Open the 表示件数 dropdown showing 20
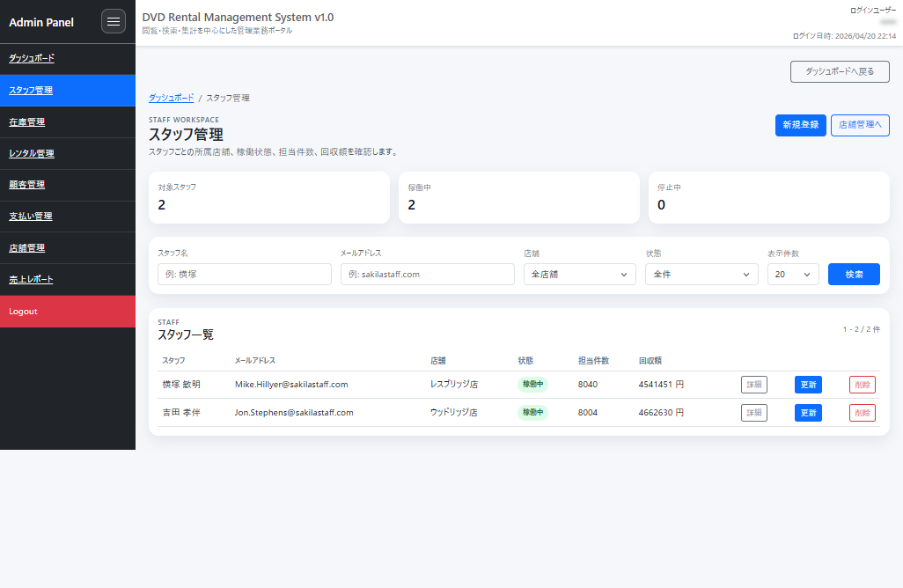Screen dimensions: 903x588 pyautogui.click(x=793, y=274)
